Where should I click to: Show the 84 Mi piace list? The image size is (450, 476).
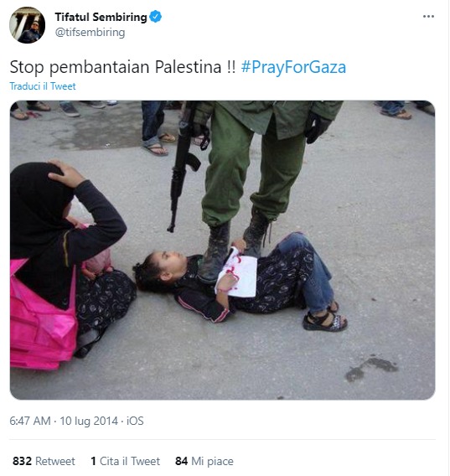tap(204, 461)
